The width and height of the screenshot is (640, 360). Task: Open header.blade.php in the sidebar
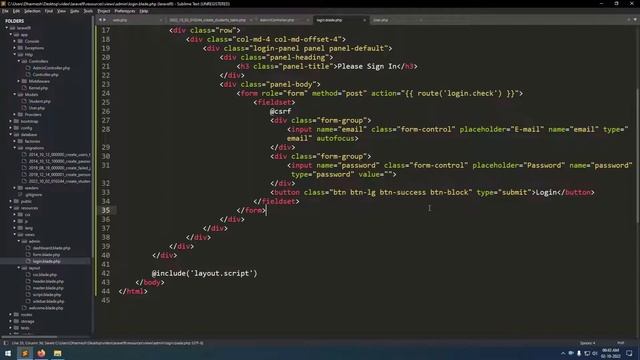click(48, 281)
